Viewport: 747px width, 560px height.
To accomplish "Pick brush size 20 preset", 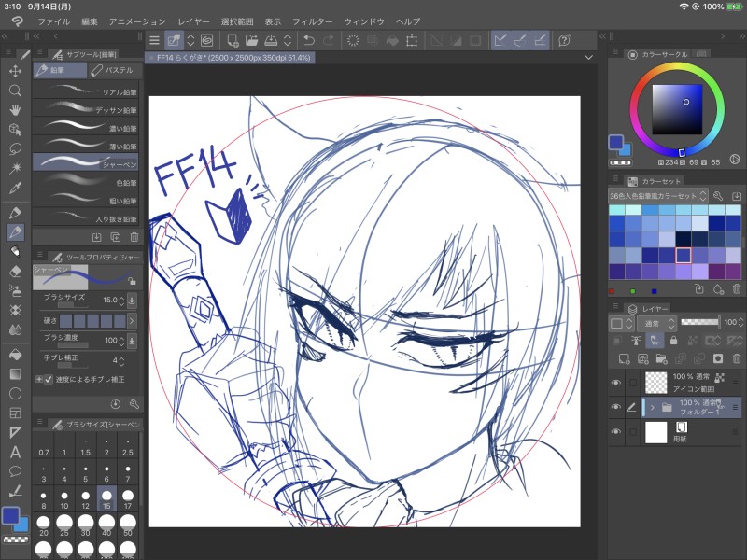I will (44, 525).
